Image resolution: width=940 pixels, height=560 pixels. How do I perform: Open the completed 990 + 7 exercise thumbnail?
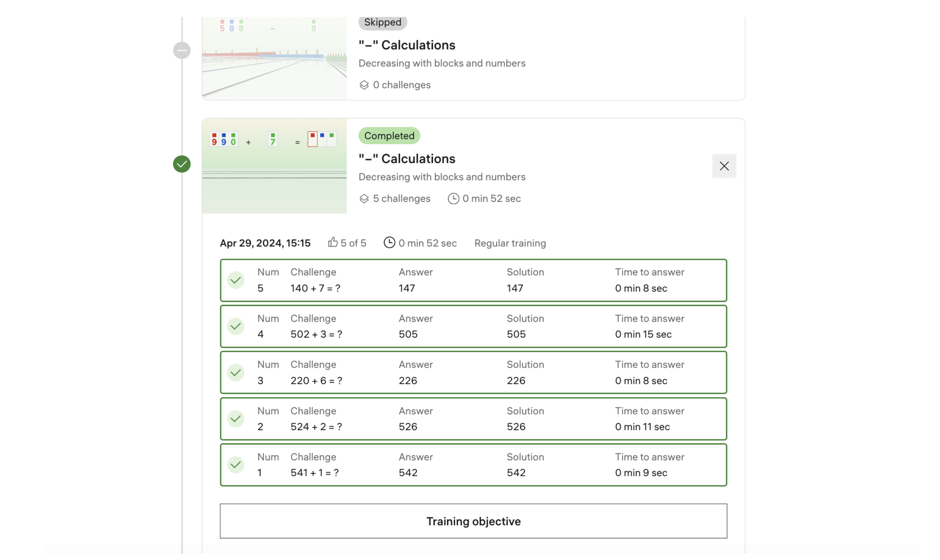274,166
